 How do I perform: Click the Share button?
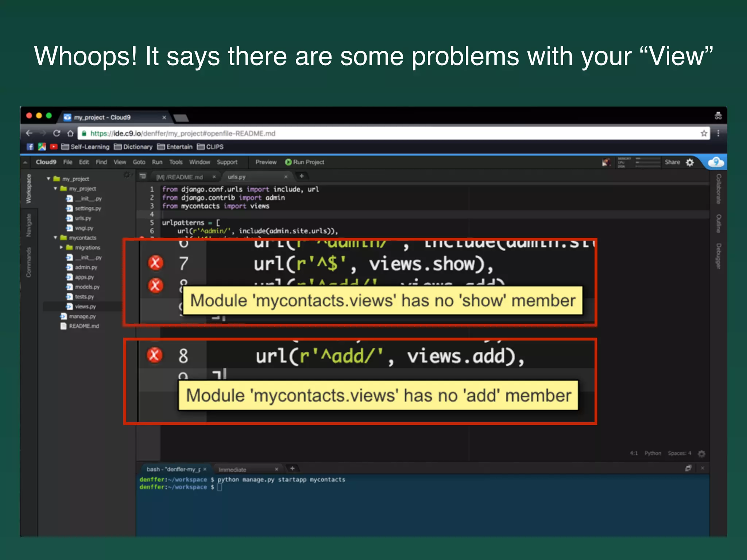pyautogui.click(x=672, y=162)
